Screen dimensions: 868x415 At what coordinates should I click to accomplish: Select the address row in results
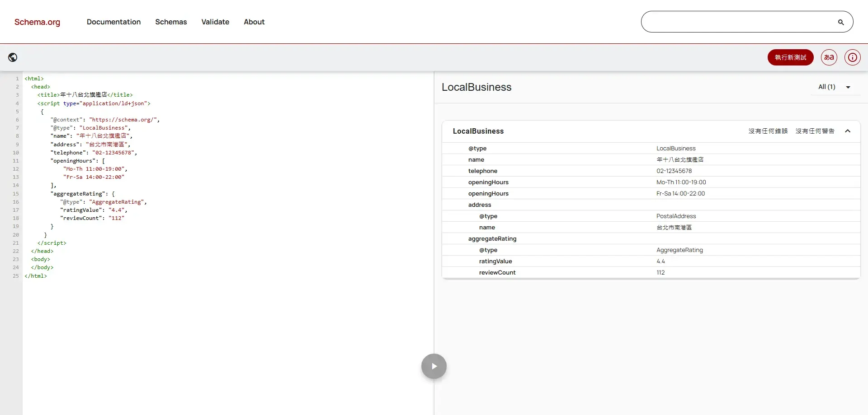coord(480,205)
